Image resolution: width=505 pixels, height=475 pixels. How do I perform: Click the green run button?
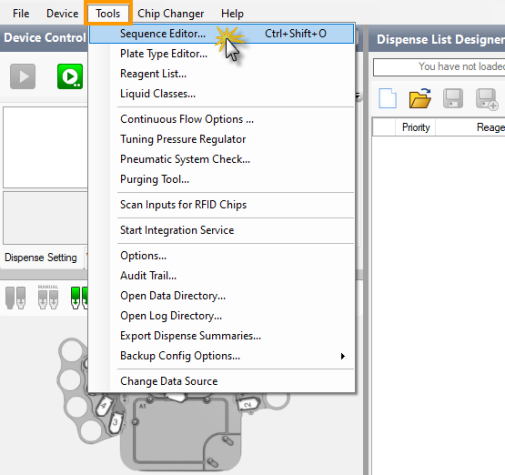coord(70,77)
